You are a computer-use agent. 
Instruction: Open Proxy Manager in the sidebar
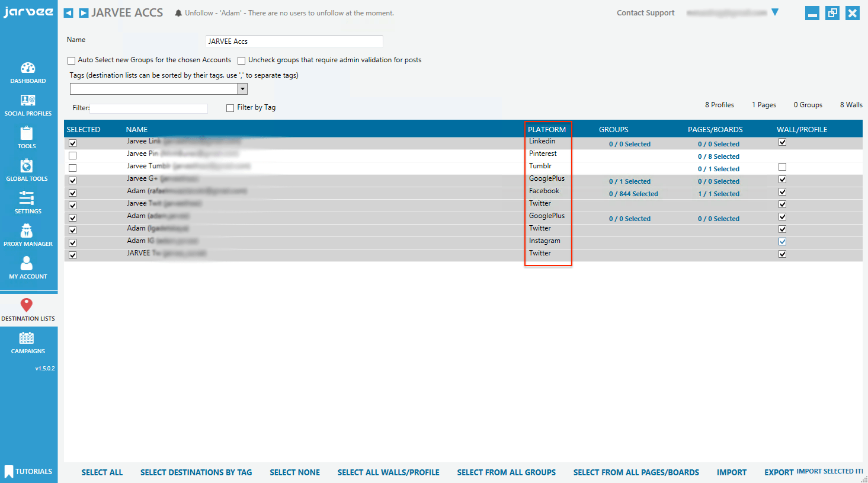(28, 235)
